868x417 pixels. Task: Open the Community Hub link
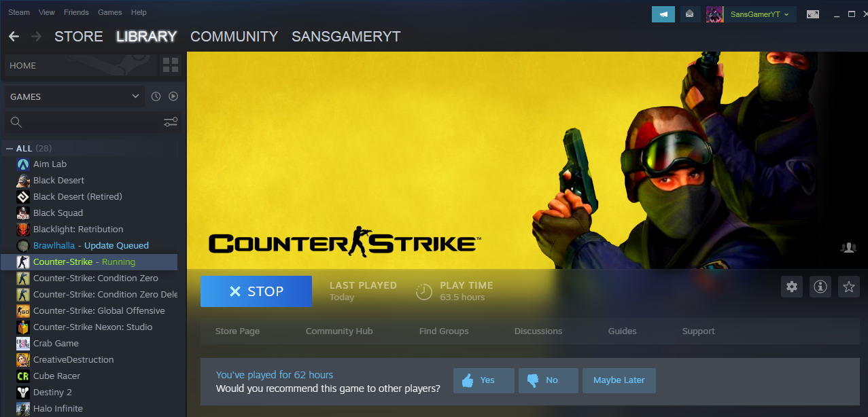[x=339, y=331]
